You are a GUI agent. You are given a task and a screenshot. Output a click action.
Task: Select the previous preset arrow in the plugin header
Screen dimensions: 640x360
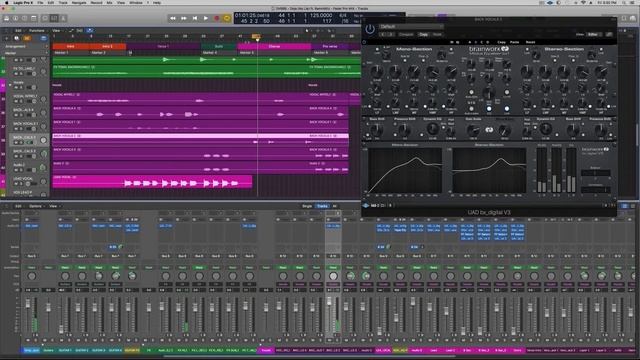(383, 35)
